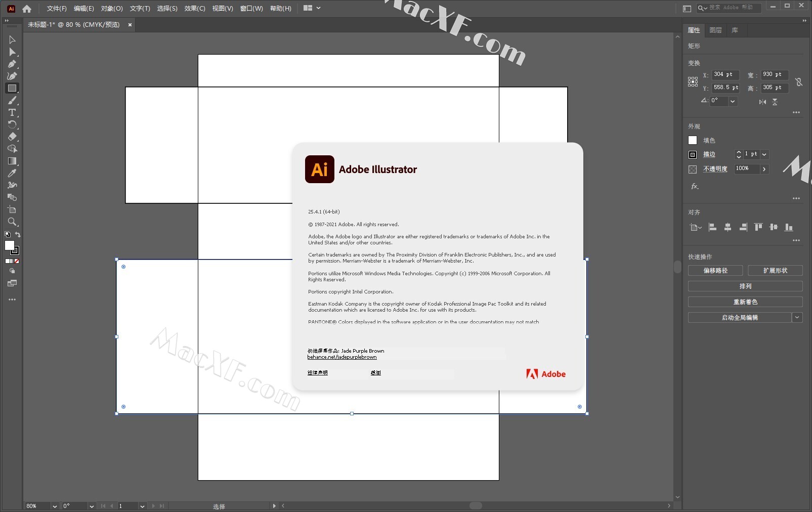This screenshot has width=812, height=512.
Task: Click the 排列 button
Action: [745, 286]
